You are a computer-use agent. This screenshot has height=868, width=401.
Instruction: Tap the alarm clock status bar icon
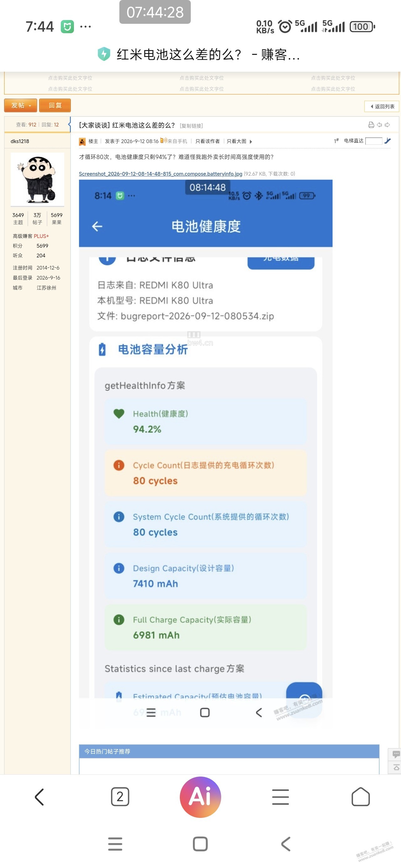285,26
